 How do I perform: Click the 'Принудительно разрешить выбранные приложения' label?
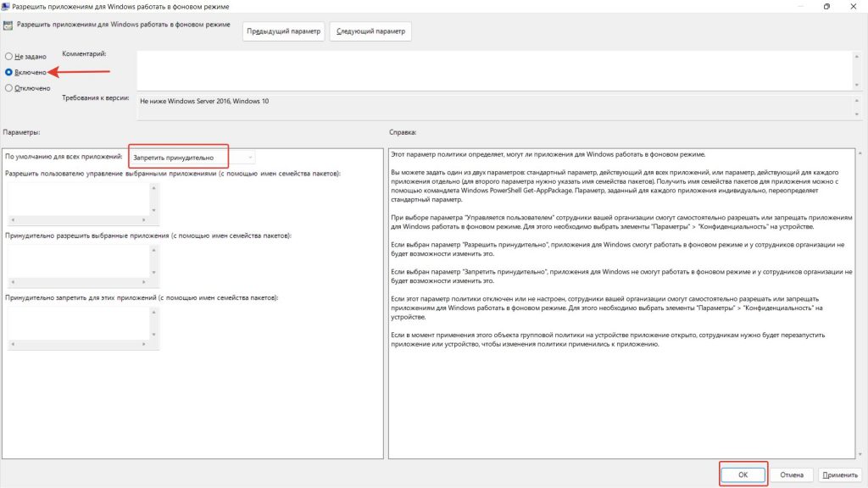click(147, 236)
